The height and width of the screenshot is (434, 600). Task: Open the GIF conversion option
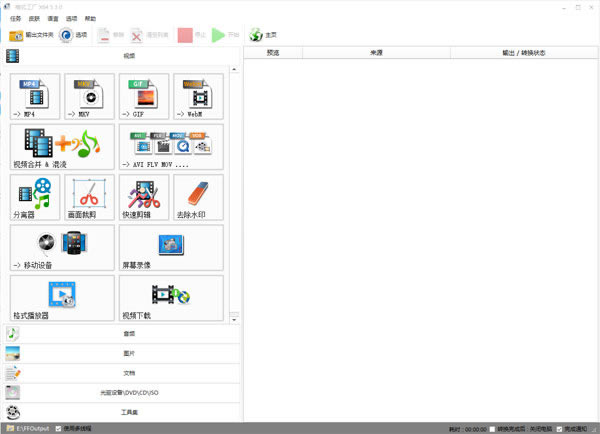[143, 96]
